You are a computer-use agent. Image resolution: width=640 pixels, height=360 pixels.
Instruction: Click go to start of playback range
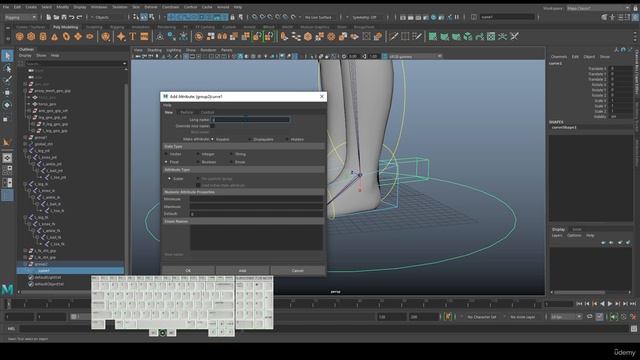579,304
